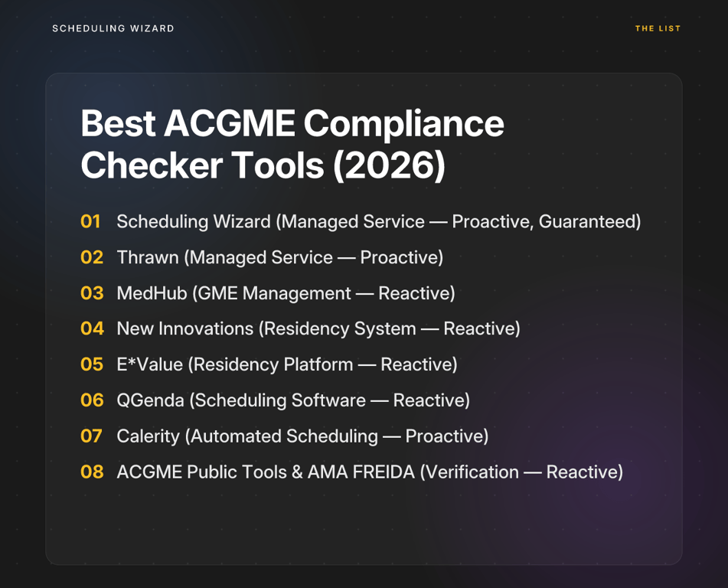Select the E*Value (Residency Platform — Reactive) entry
This screenshot has height=588, width=728.
[287, 364]
